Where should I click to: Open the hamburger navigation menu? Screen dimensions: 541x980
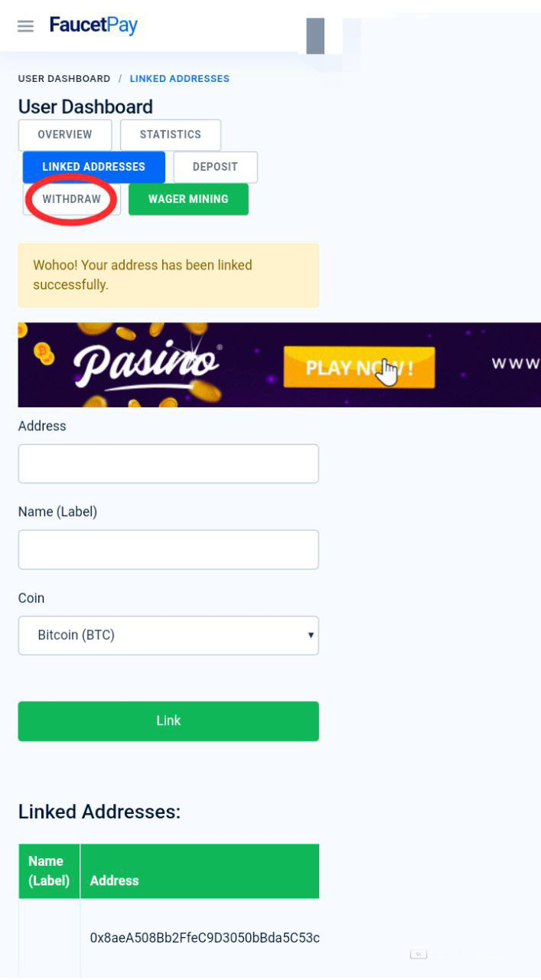pos(25,26)
